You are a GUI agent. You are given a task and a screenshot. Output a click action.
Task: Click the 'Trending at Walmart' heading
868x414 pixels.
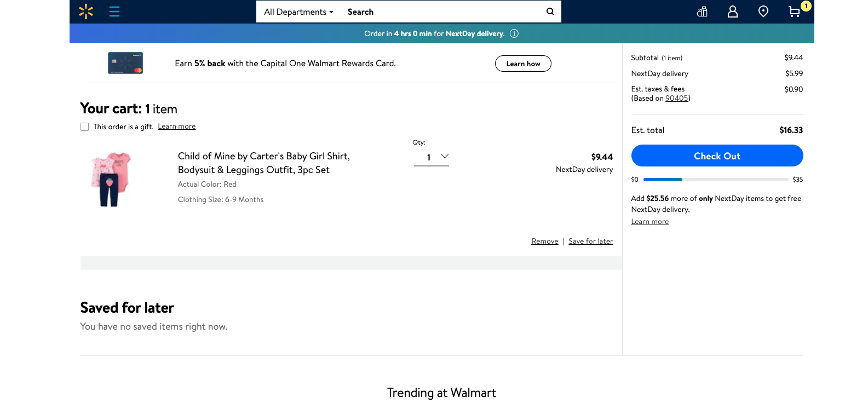441,393
